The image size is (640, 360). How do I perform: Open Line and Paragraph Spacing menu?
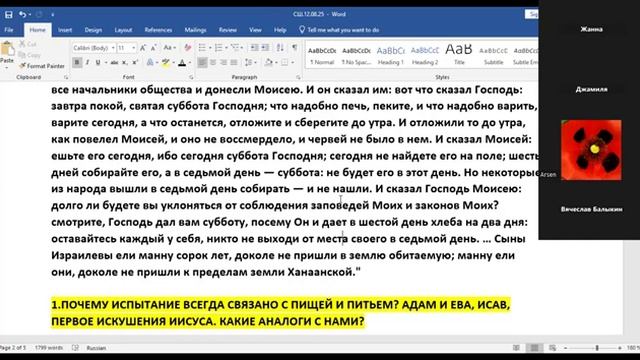pyautogui.click(x=250, y=62)
